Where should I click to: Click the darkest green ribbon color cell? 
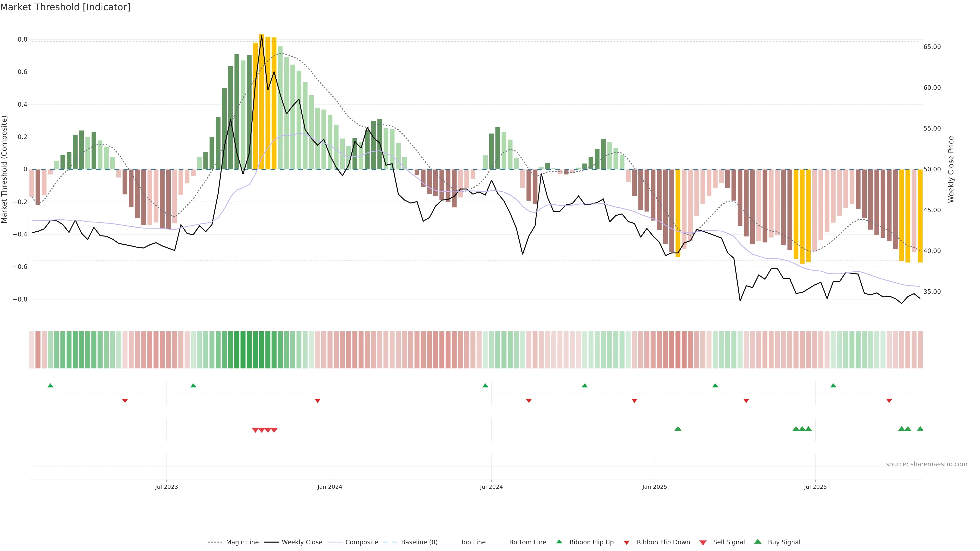pos(237,349)
